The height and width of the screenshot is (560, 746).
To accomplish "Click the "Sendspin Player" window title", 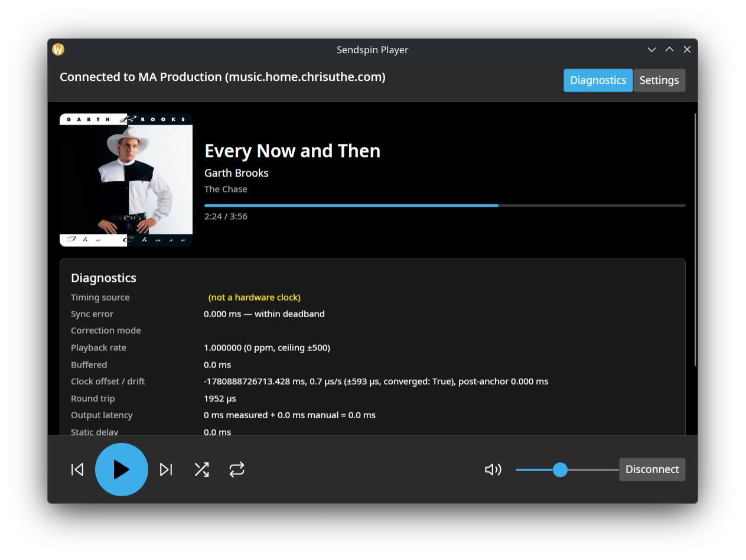I will (372, 50).
